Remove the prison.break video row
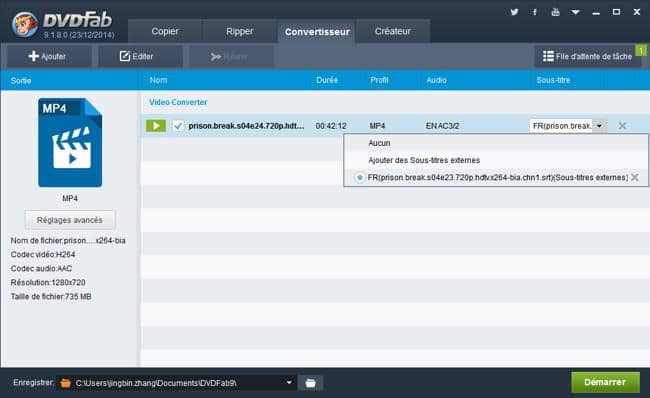Viewport: 650px width, 398px height. click(x=622, y=126)
